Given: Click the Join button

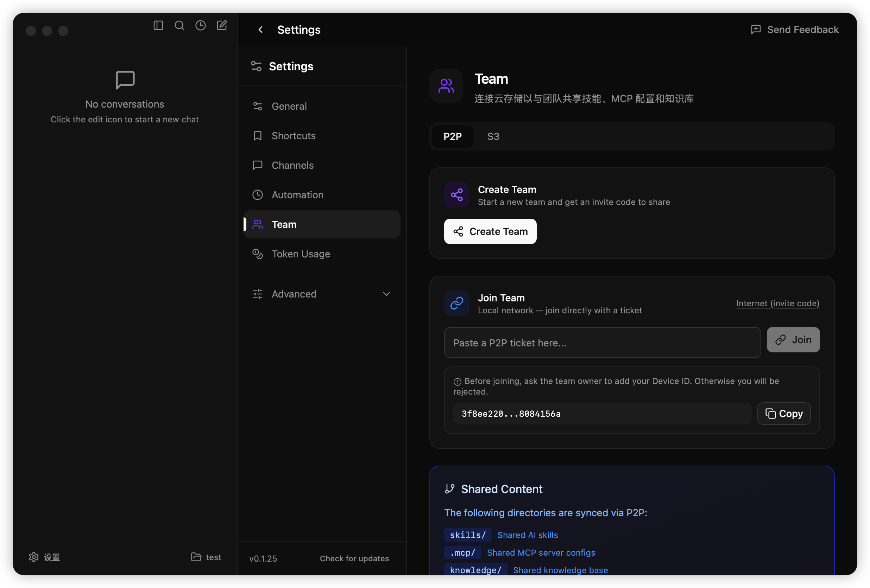Looking at the screenshot, I should click(x=793, y=340).
